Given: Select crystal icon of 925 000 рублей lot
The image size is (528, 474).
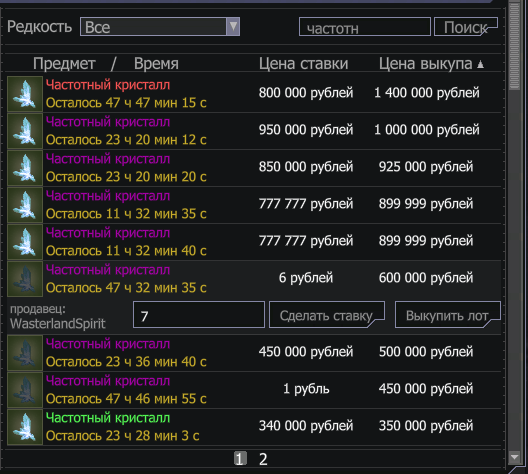Looking at the screenshot, I should [x=25, y=168].
